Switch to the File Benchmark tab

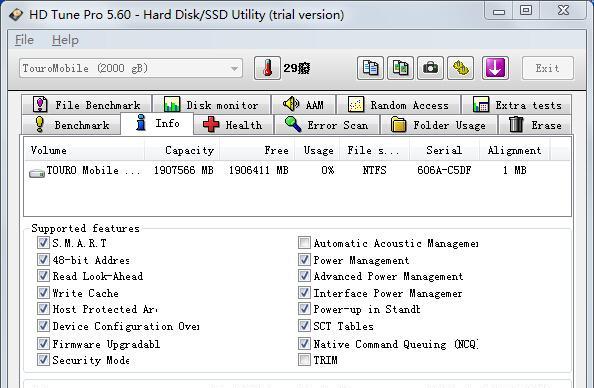87,105
